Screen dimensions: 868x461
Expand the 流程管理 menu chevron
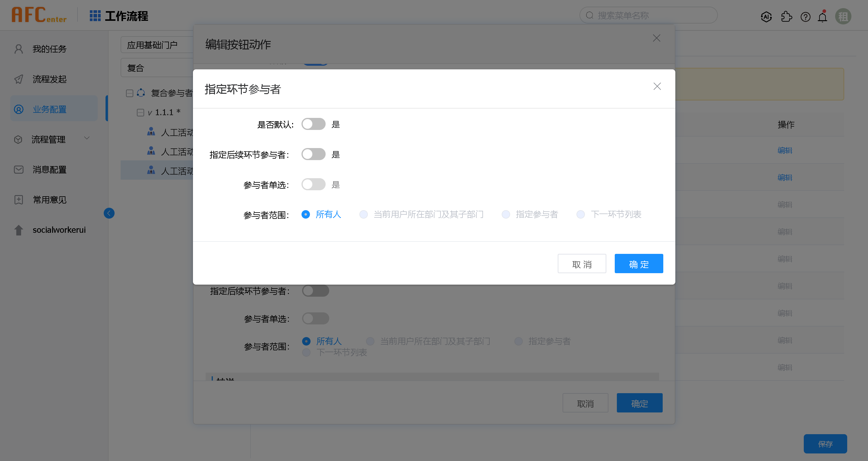87,138
